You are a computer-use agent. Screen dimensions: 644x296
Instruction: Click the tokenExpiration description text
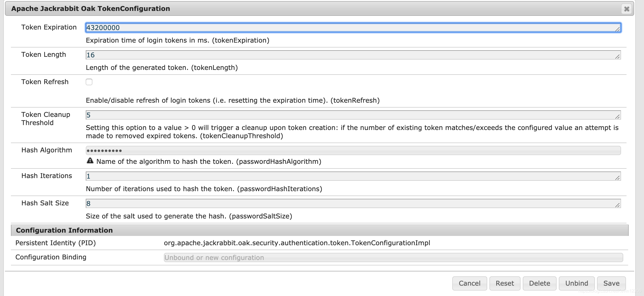(178, 40)
